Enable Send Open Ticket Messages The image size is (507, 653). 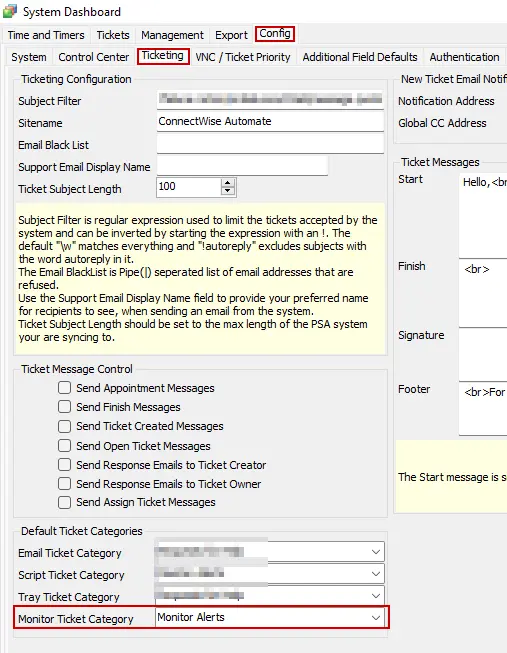pos(65,446)
